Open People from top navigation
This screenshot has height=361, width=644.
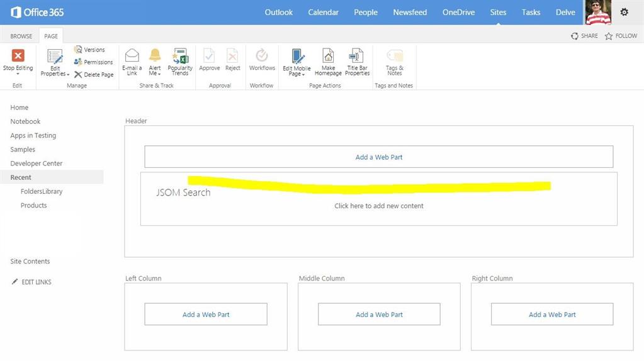click(366, 13)
